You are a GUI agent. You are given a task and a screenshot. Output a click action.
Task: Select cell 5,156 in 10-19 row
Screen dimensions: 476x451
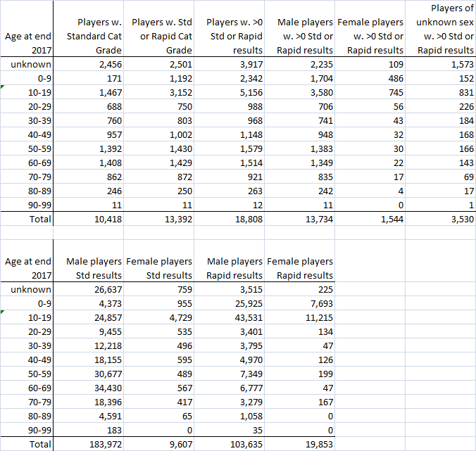pos(229,92)
